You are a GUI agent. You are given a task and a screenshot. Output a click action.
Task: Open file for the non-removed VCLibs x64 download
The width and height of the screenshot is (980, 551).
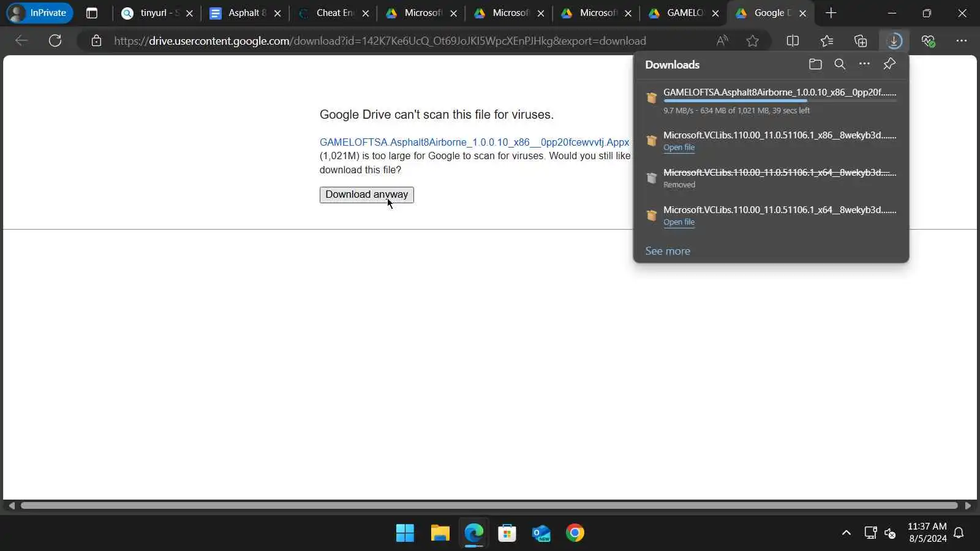(679, 222)
